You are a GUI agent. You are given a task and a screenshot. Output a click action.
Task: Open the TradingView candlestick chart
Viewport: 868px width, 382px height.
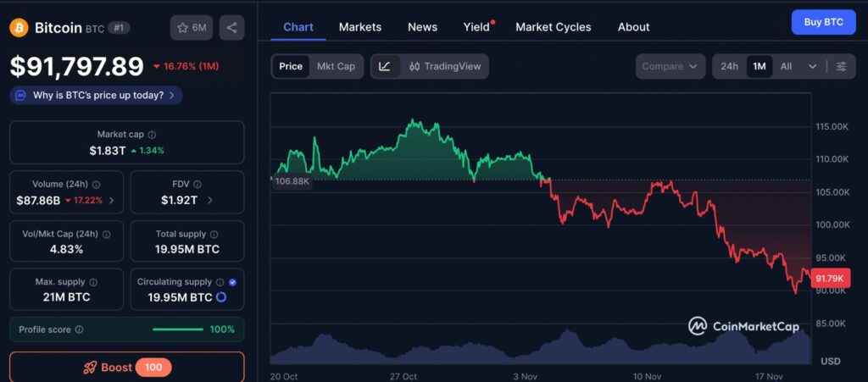coord(445,66)
